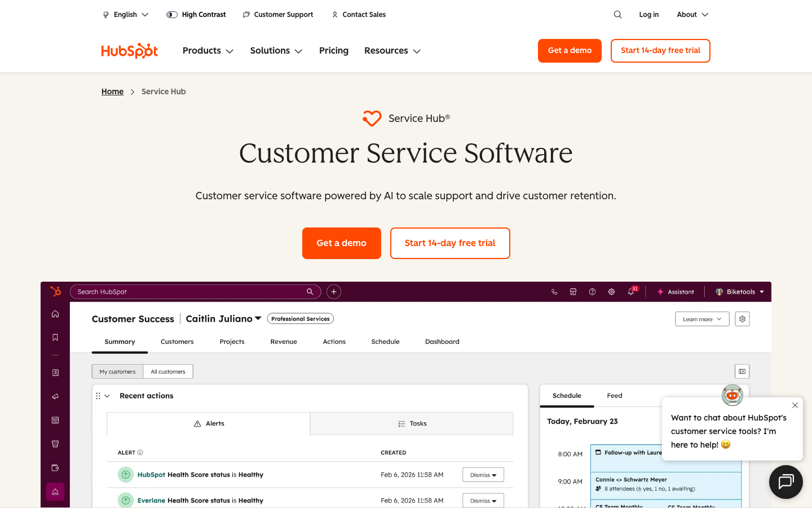This screenshot has width=812, height=508.
Task: Open Dismiss dropdown for HubSpot Health Score alert
Action: pyautogui.click(x=483, y=475)
